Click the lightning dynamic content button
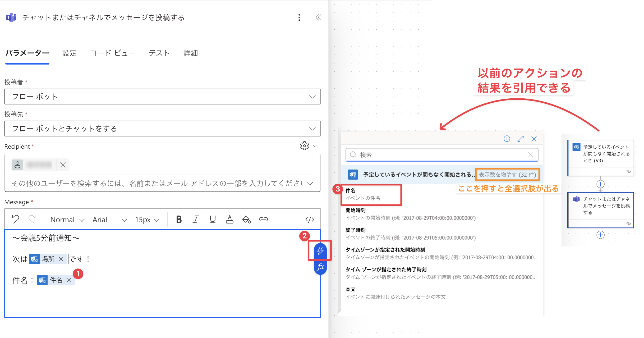This screenshot has height=338, width=644. (x=320, y=250)
